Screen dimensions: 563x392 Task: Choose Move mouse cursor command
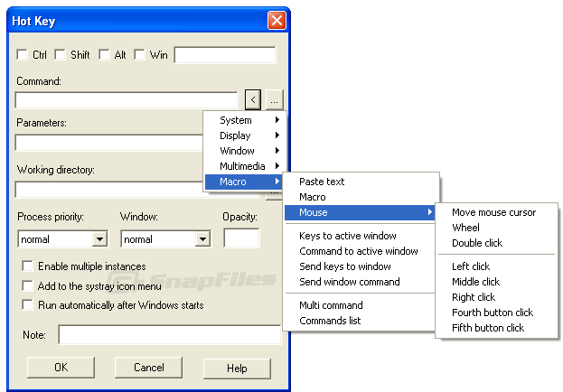pyautogui.click(x=493, y=212)
